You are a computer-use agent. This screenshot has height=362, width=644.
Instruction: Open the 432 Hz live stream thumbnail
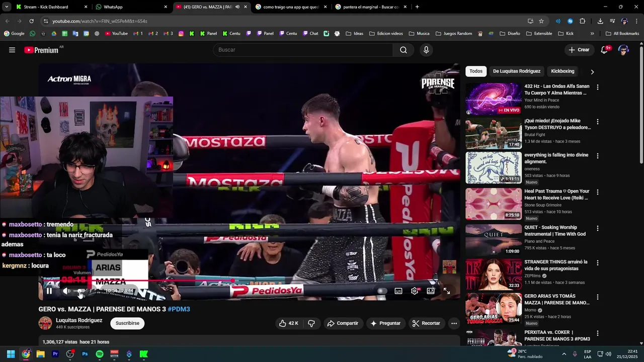tap(494, 99)
